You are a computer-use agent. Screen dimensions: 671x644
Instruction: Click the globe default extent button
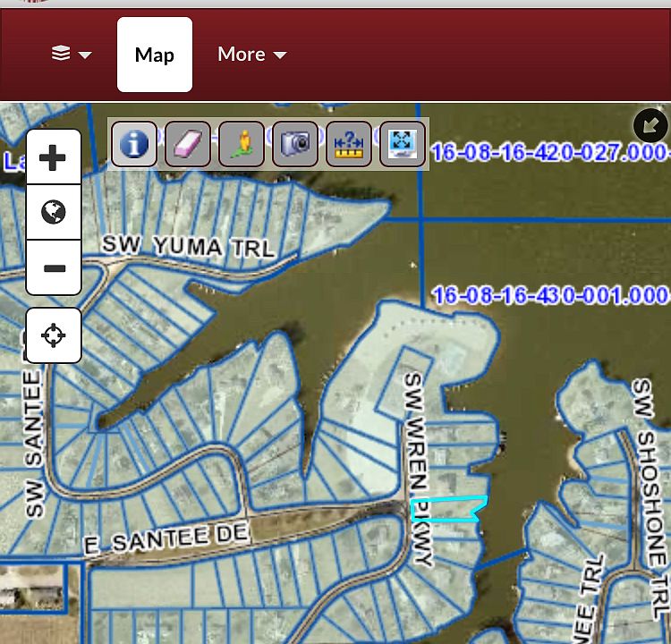[54, 212]
